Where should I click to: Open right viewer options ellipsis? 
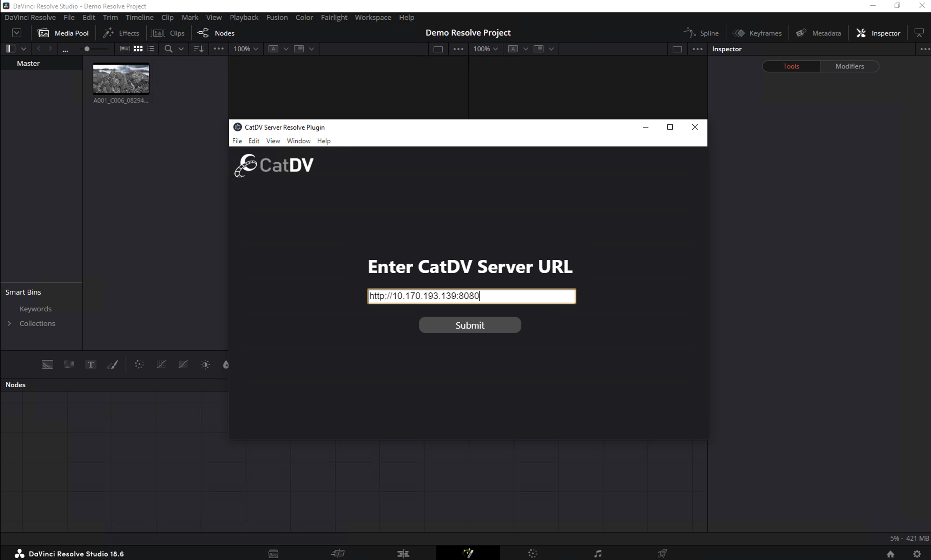[x=698, y=49]
